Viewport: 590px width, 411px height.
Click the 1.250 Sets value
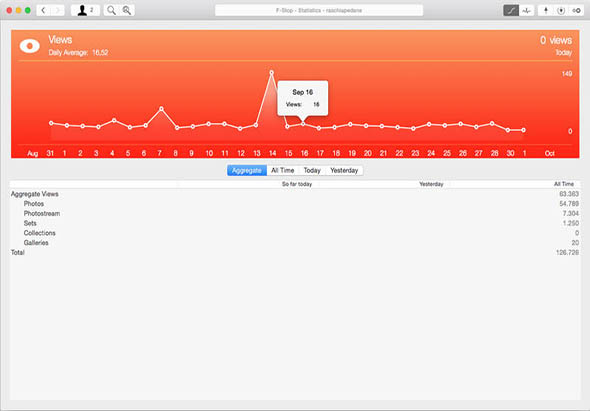click(571, 224)
